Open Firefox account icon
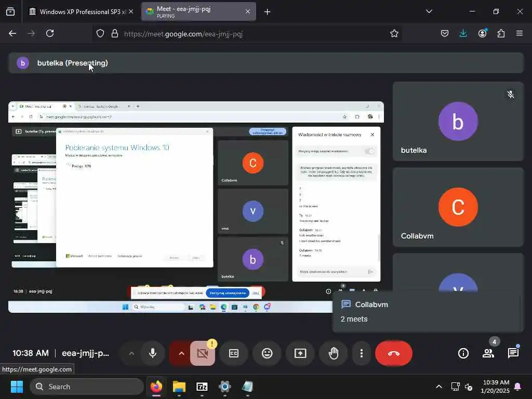Viewport: 532px width, 399px height. 482,33
